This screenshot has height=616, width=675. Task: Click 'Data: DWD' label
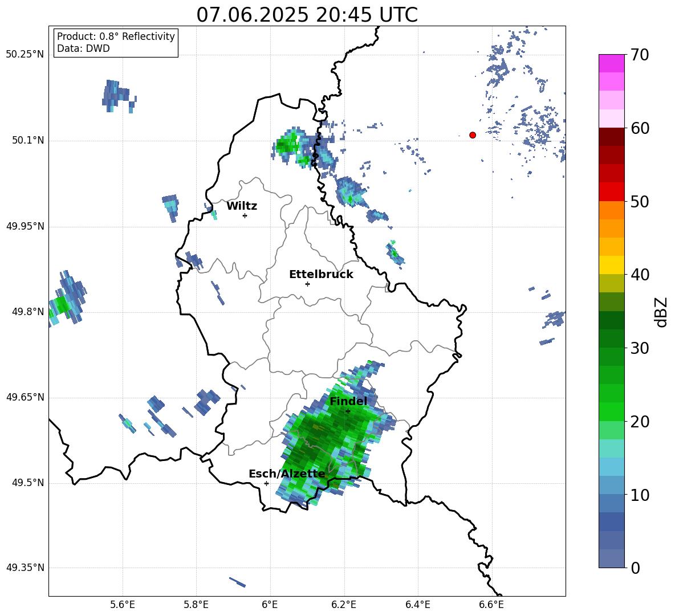click(x=83, y=48)
